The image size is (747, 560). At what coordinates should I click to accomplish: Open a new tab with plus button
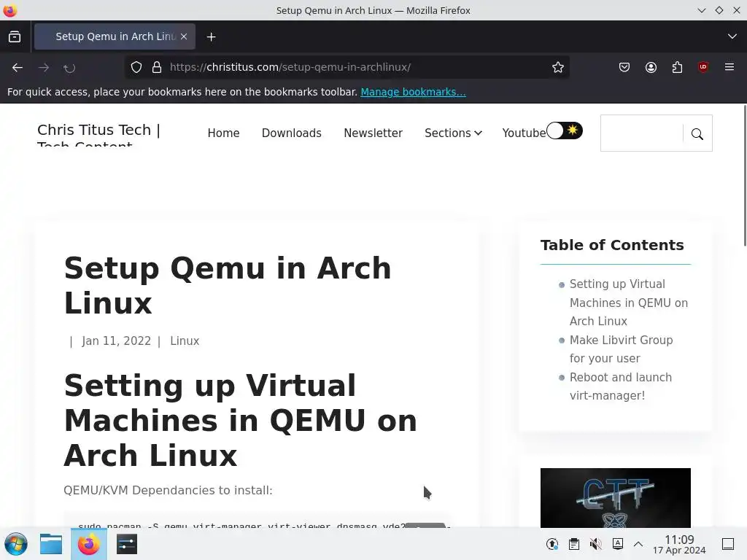pyautogui.click(x=211, y=36)
